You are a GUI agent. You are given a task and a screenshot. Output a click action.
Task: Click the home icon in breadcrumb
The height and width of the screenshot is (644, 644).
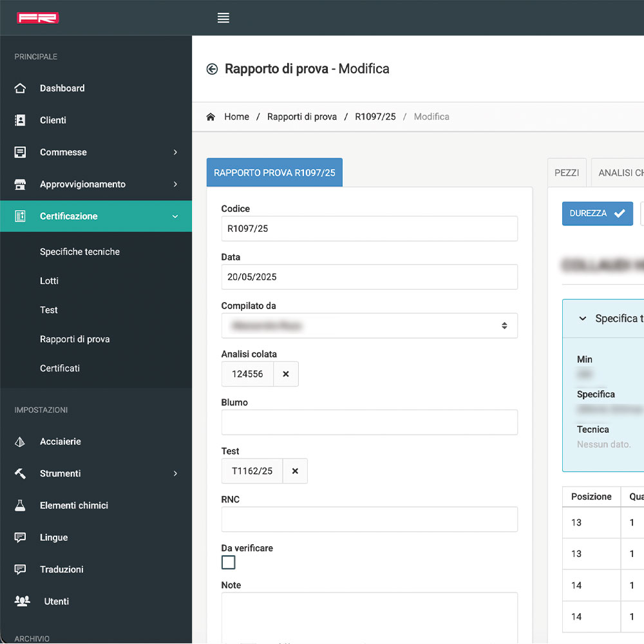pos(211,117)
